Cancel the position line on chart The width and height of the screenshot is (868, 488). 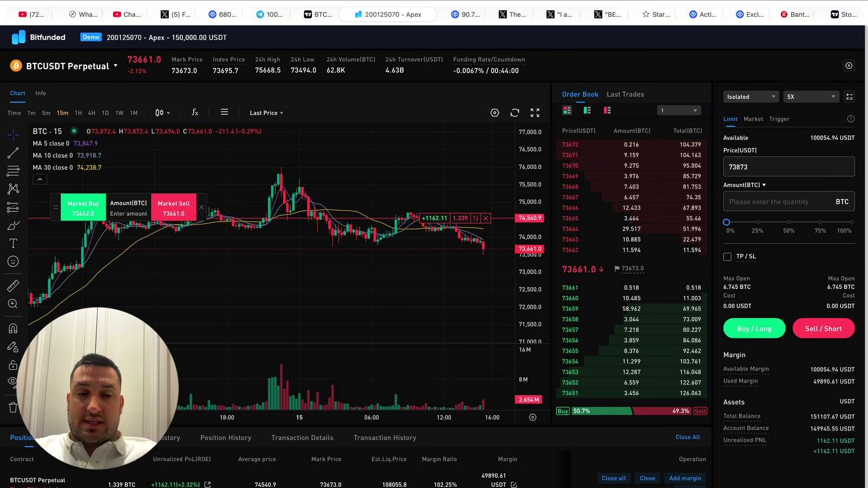pos(486,218)
